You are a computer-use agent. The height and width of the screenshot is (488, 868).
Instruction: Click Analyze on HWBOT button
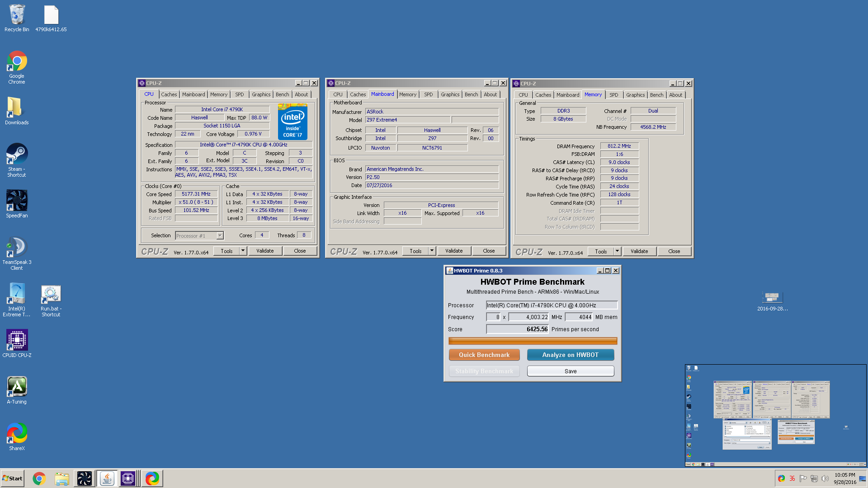[x=571, y=355]
